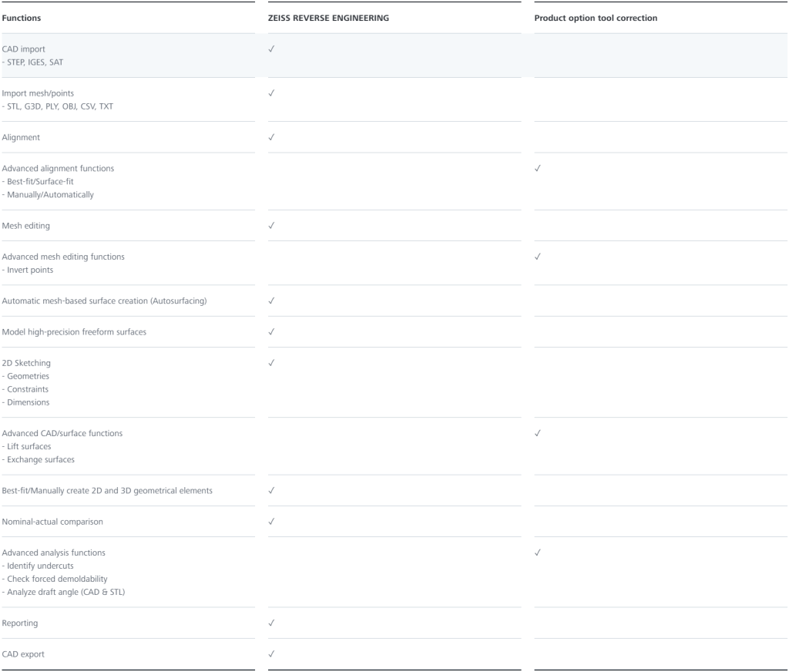Click the Nominal-actual comparison checkmark
The width and height of the screenshot is (789, 672).
coord(272,522)
